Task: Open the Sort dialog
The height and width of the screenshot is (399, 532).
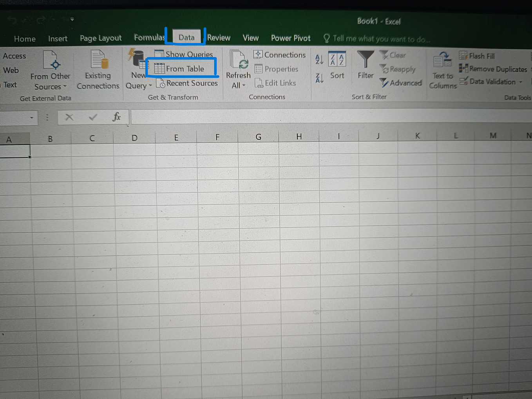Action: click(x=337, y=66)
